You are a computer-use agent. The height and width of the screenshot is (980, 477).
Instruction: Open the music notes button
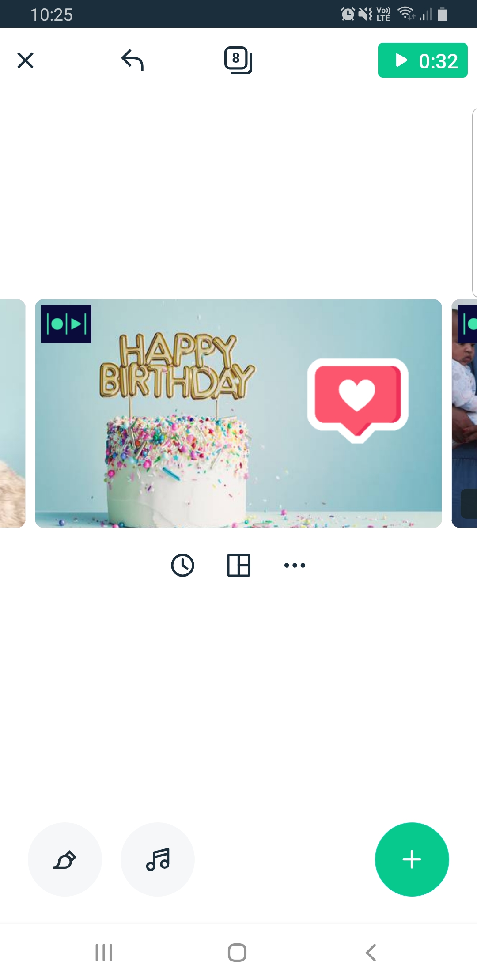[x=158, y=859]
